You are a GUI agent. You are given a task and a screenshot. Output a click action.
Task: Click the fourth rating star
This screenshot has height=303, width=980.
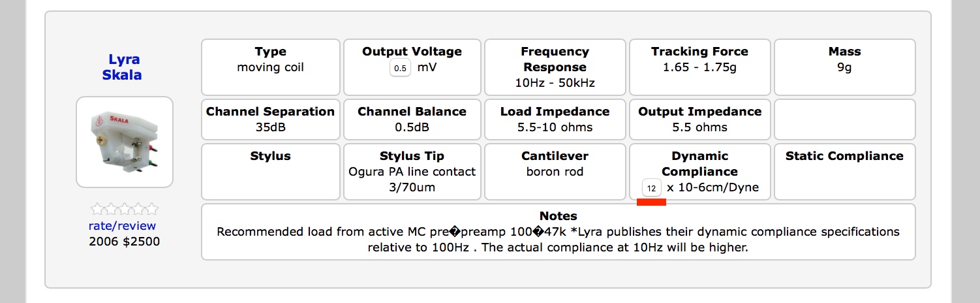tap(138, 210)
